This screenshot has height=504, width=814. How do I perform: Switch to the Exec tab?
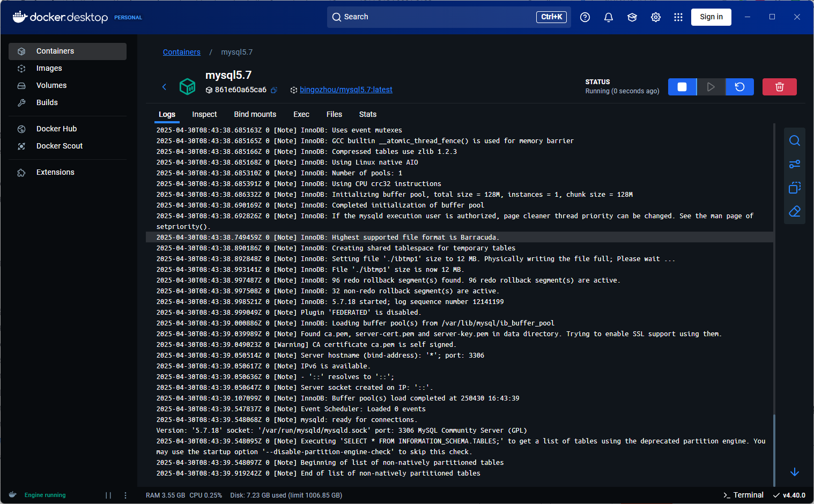pos(301,114)
